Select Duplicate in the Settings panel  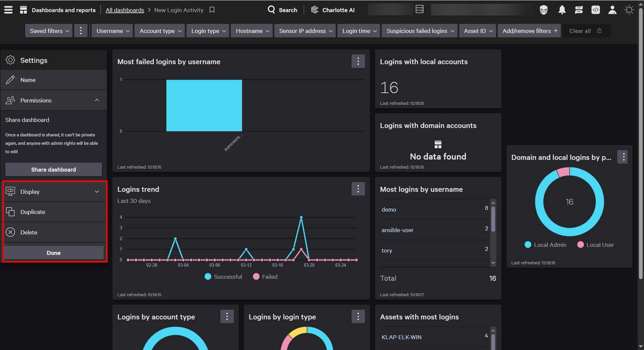(x=33, y=212)
